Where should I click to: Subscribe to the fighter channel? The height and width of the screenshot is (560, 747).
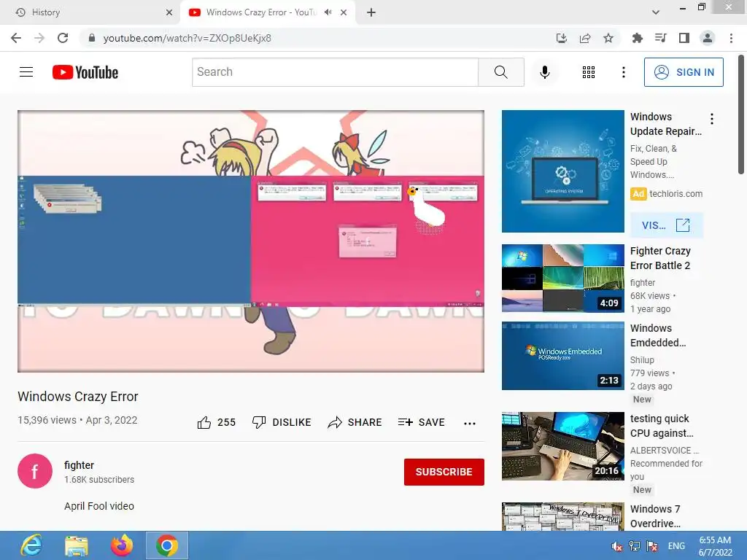[444, 472]
